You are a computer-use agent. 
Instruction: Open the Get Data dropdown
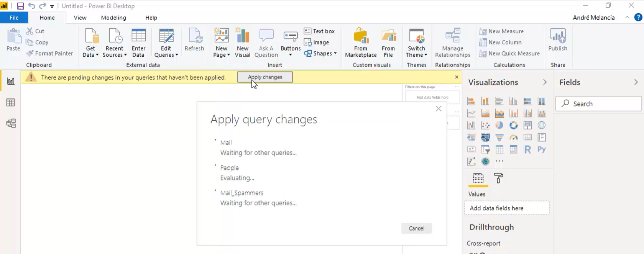click(90, 43)
